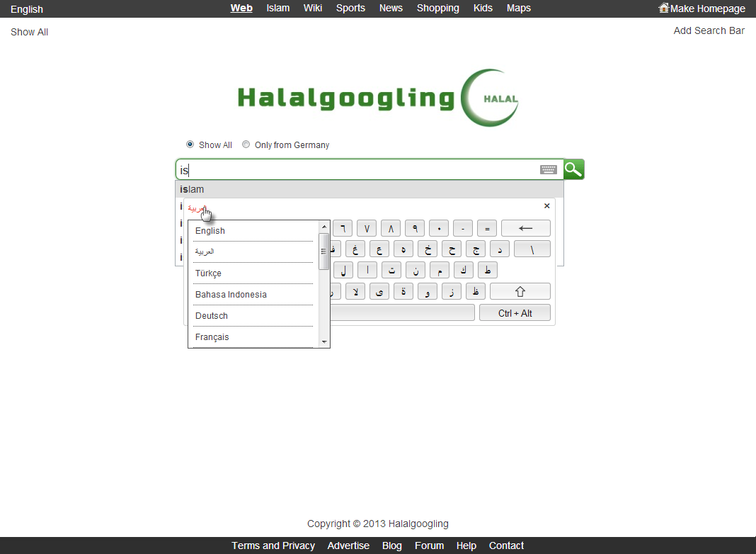Image resolution: width=756 pixels, height=554 pixels.
Task: Tap the ى key on the keyboard
Action: click(379, 291)
